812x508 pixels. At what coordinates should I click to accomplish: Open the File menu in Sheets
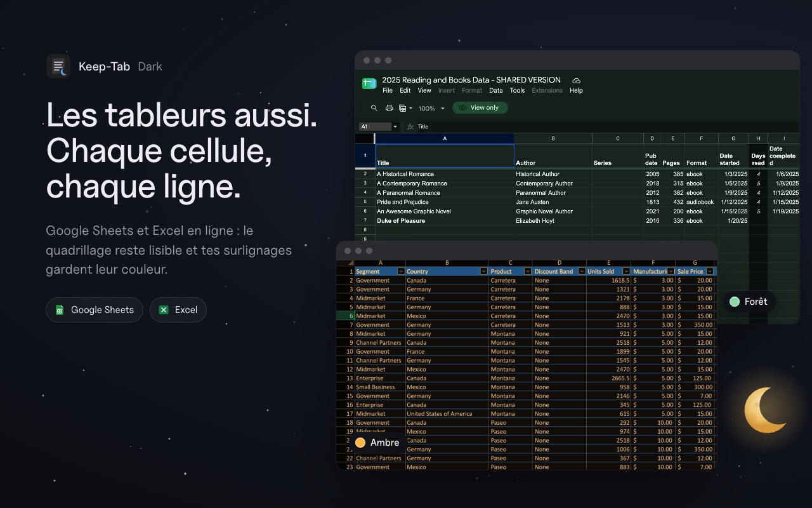coord(388,90)
